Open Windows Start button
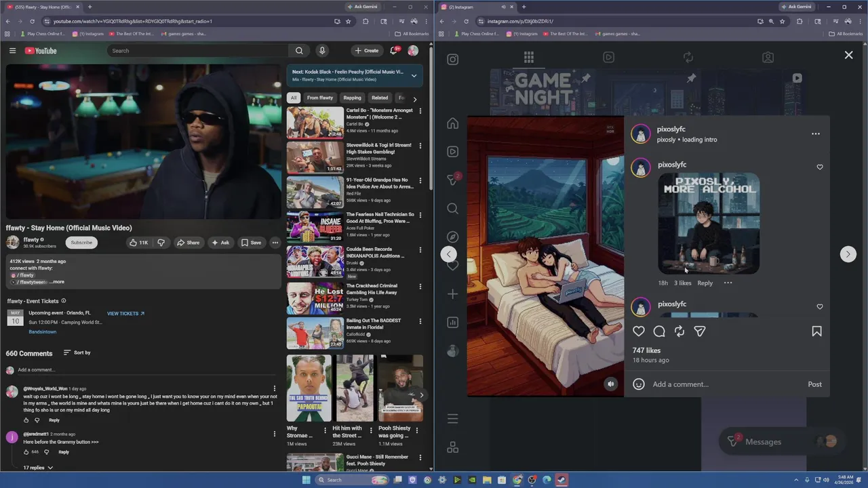The height and width of the screenshot is (488, 868). tap(306, 480)
